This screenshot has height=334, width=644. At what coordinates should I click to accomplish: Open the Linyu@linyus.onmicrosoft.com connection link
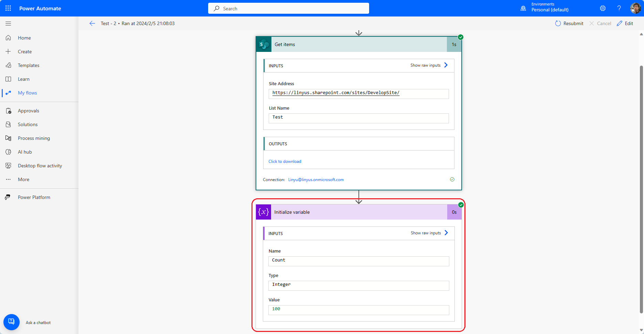pos(316,180)
